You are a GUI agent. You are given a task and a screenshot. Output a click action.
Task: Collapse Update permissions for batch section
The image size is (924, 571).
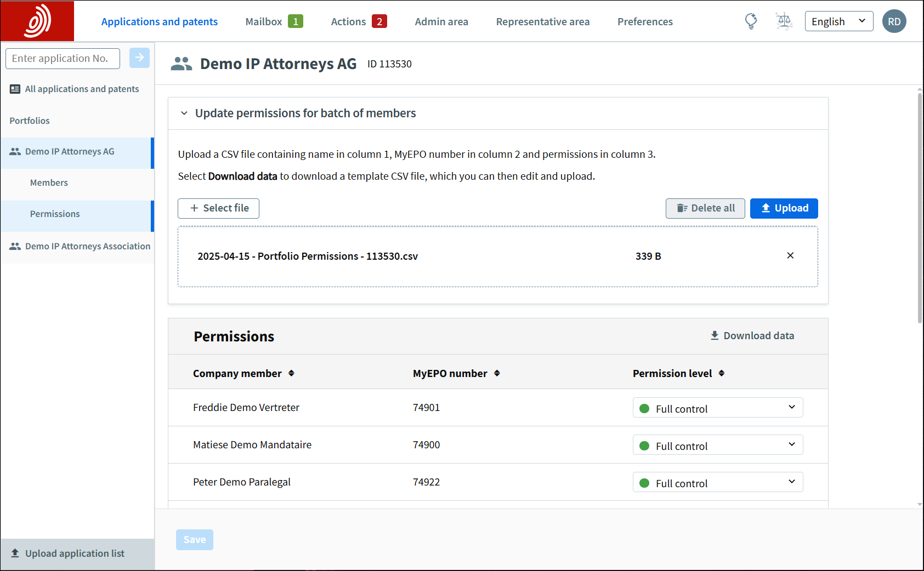click(184, 113)
